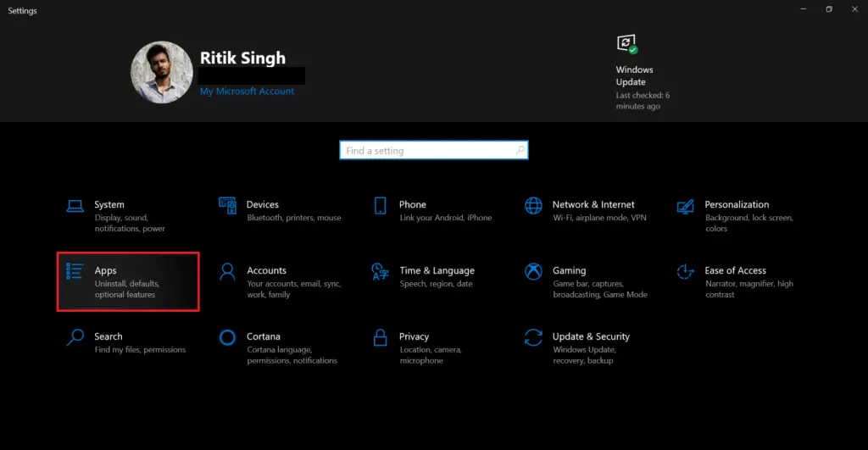Image resolution: width=868 pixels, height=450 pixels.
Task: Open the Cortana circle icon
Action: click(227, 337)
